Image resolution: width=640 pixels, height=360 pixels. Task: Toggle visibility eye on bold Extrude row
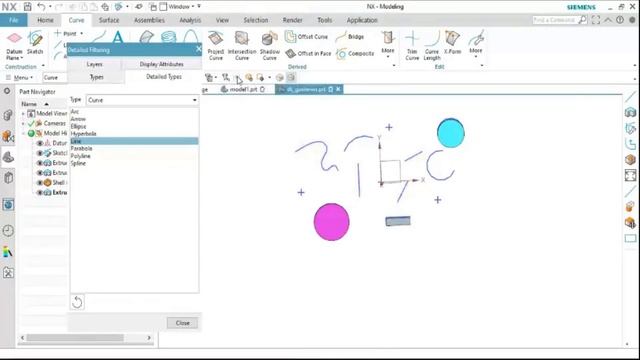click(x=40, y=192)
